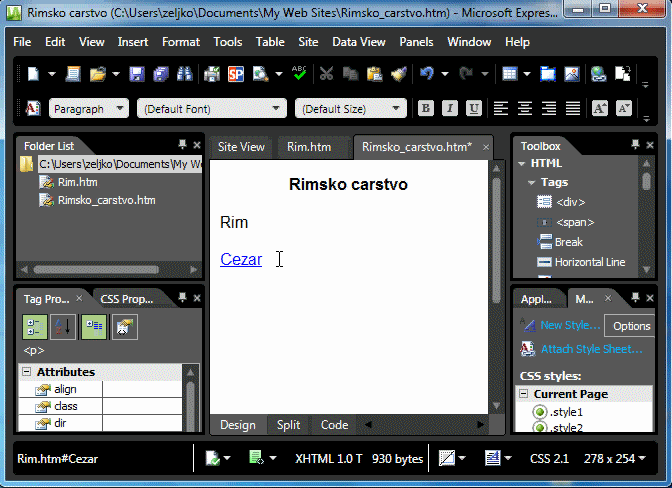
Task: Click the Cut scissors icon
Action: tap(326, 74)
